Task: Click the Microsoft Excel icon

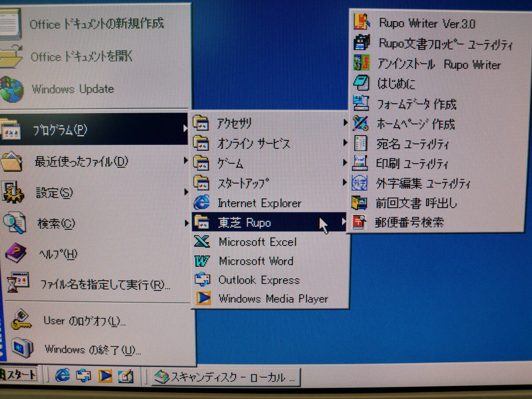Action: click(x=202, y=242)
